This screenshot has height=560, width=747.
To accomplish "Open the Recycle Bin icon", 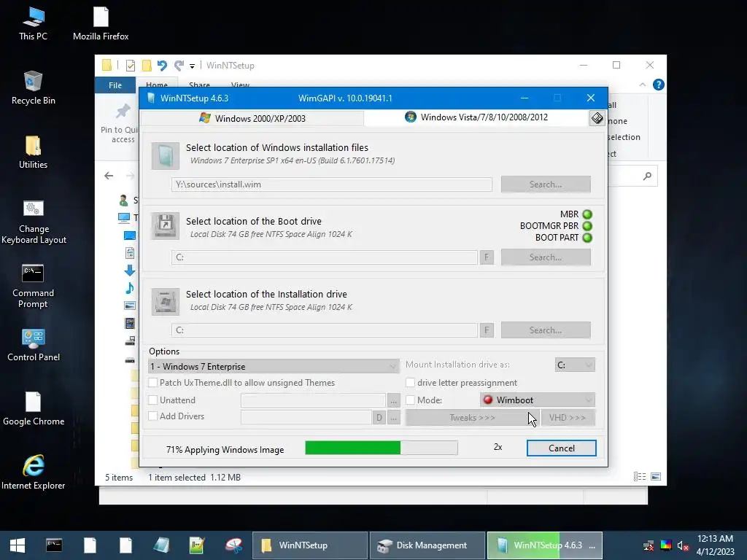I will (x=33, y=87).
